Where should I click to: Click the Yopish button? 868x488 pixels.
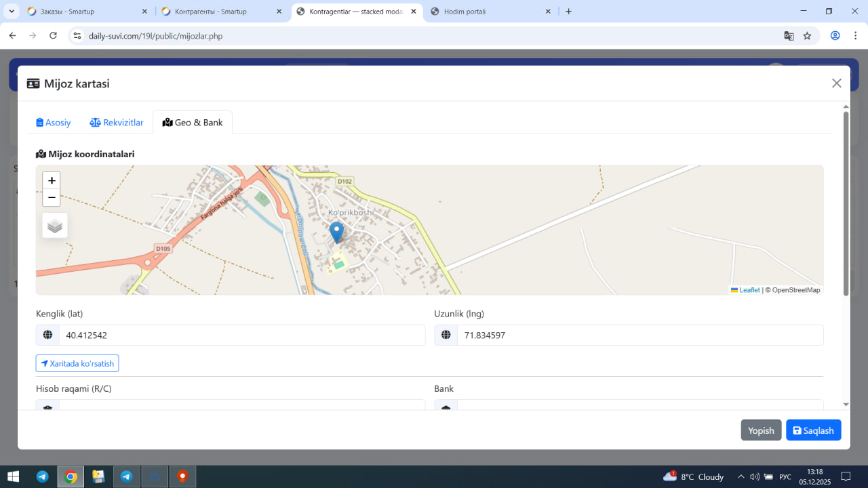click(761, 430)
